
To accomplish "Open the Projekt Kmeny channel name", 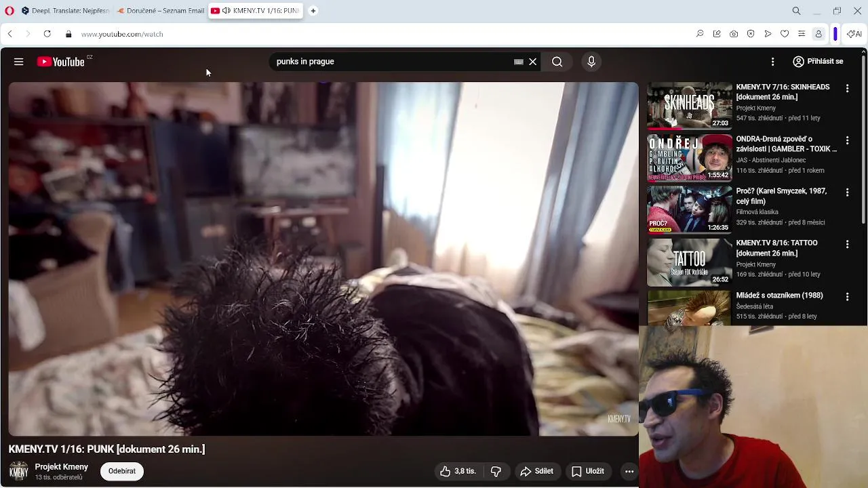I will pos(62,467).
